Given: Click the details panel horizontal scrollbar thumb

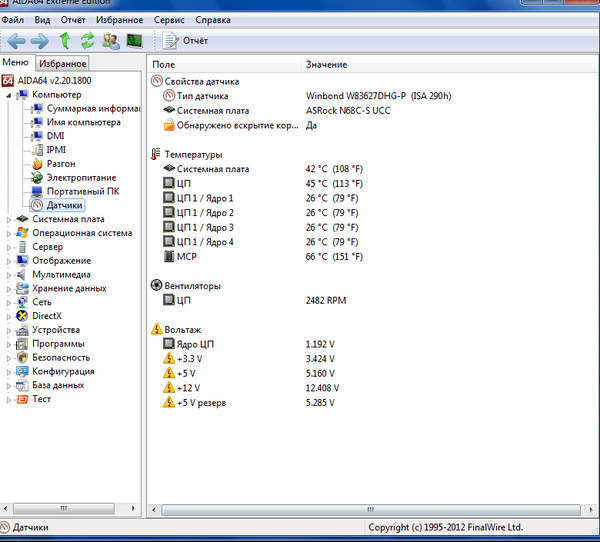Looking at the screenshot, I should (371, 509).
